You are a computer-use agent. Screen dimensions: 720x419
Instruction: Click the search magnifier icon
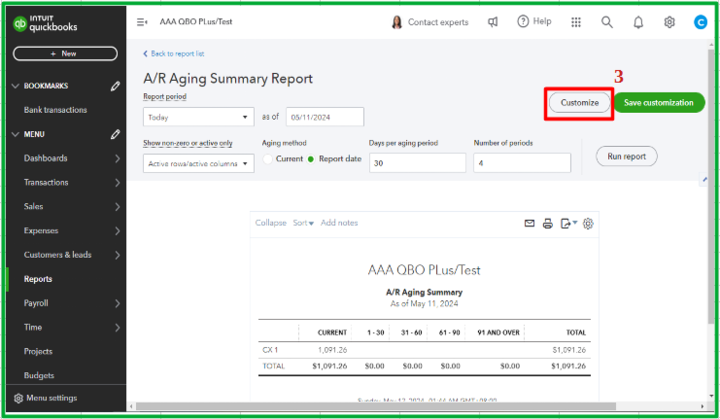click(x=607, y=22)
